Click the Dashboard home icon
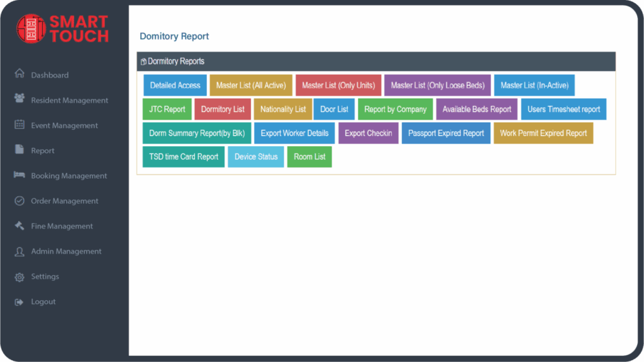This screenshot has width=644, height=362. coord(19,74)
